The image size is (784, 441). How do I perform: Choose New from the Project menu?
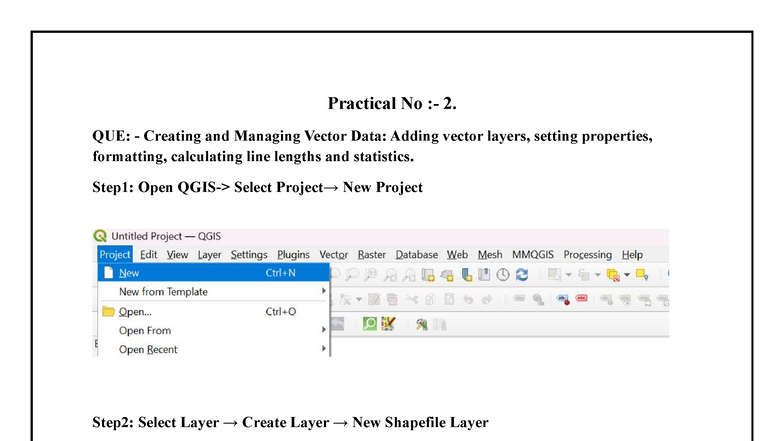[x=214, y=273]
